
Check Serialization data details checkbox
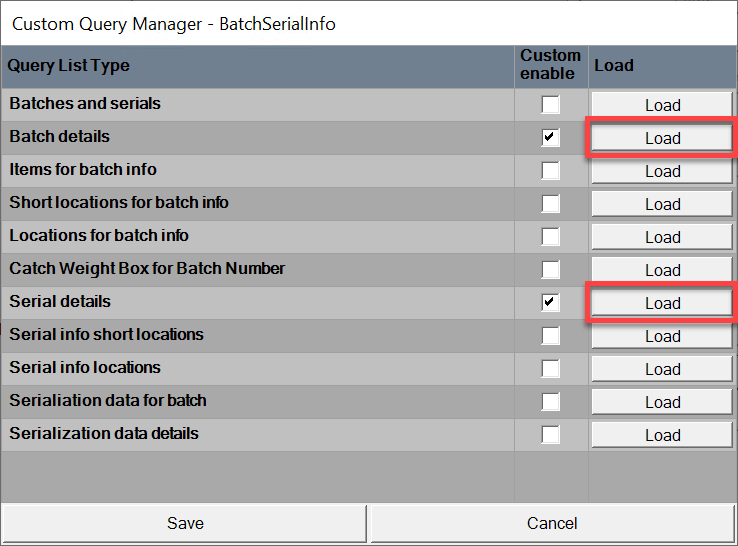click(x=550, y=435)
